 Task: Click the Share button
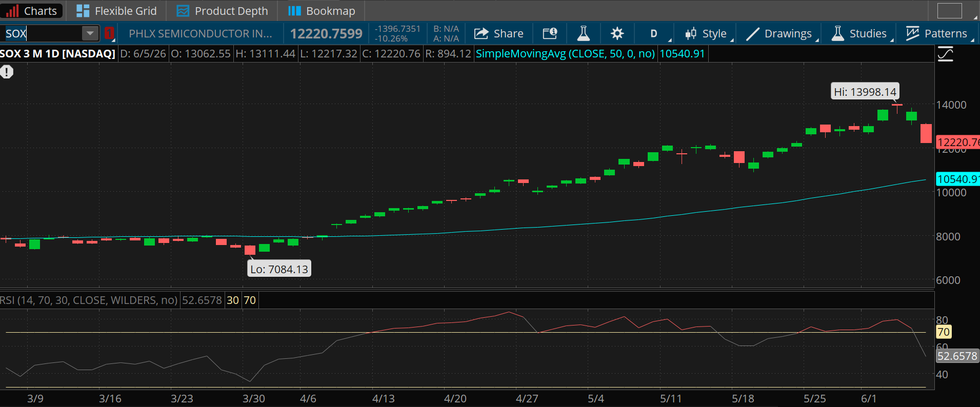(x=499, y=33)
